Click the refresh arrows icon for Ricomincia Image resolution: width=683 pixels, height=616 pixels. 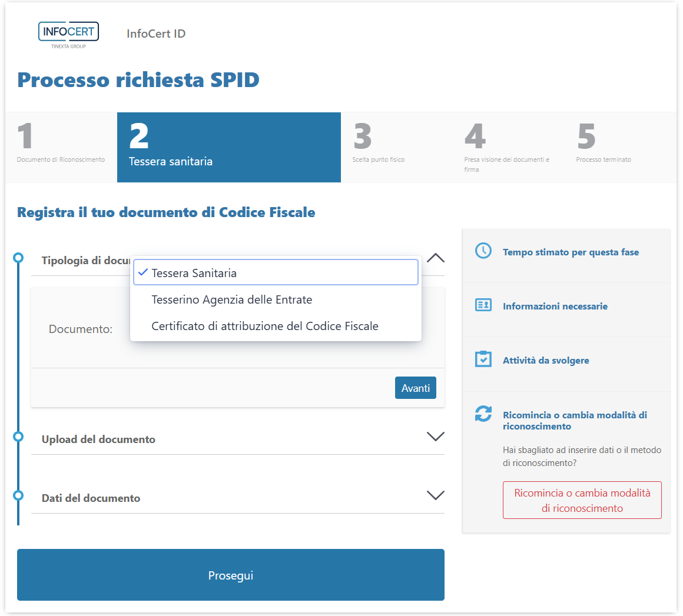pos(483,414)
